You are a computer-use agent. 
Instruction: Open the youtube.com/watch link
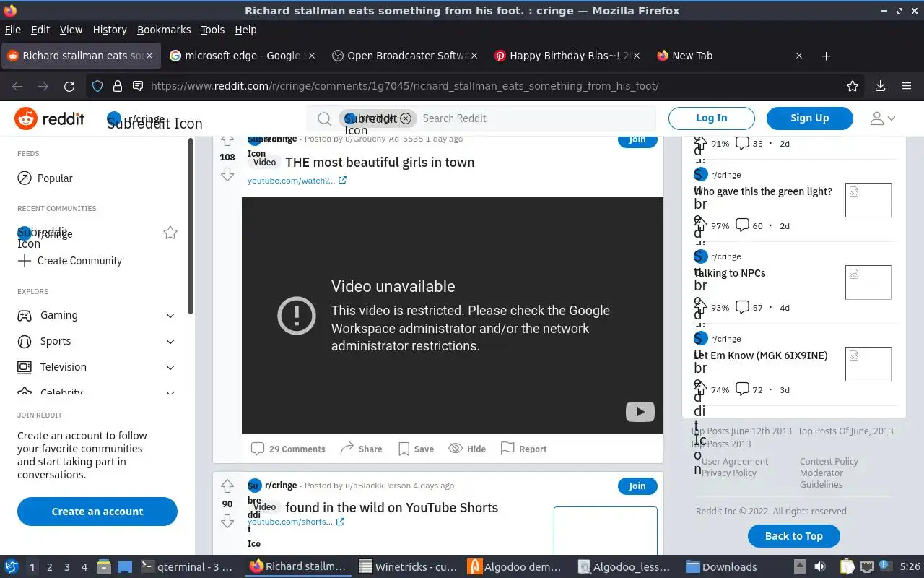[297, 181]
